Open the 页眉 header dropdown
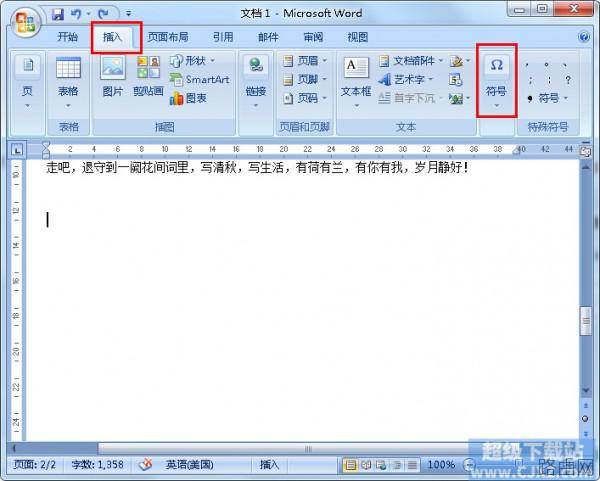 pos(305,60)
